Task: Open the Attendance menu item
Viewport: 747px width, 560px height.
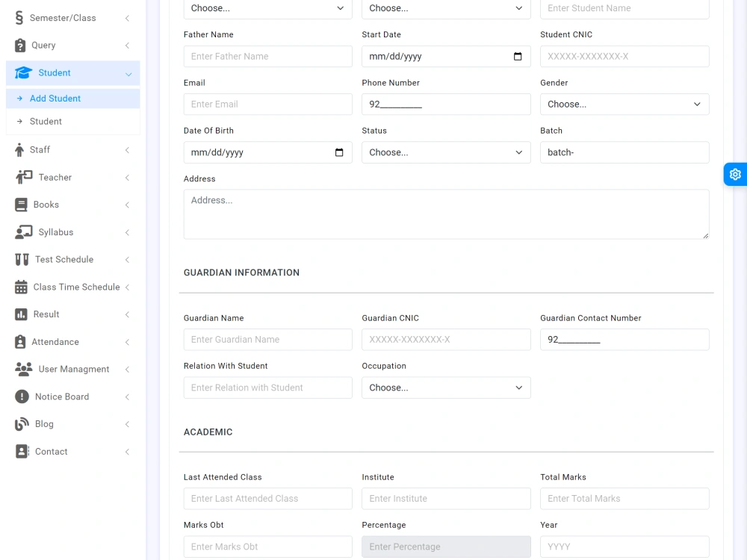Action: [73, 342]
